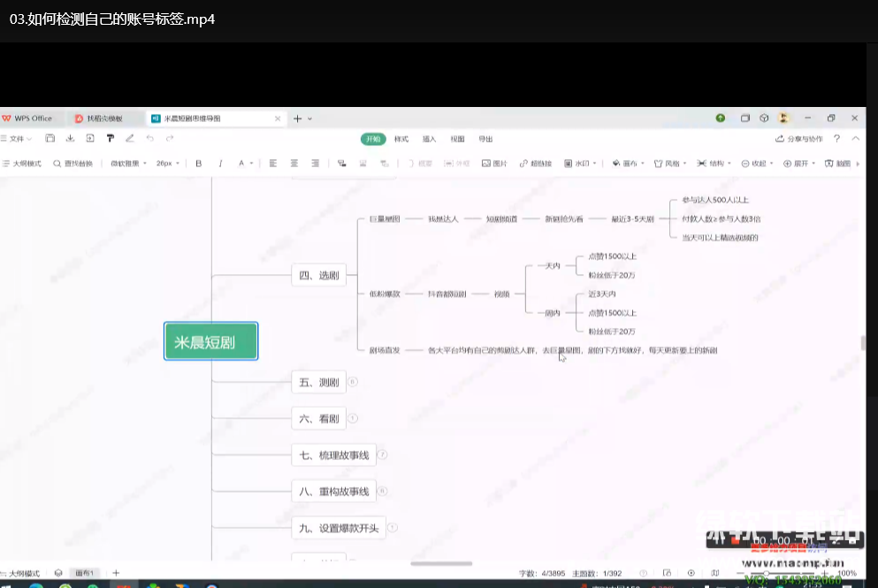Toggle 大纲模式 outline mode in toolbar
This screenshot has height=588, width=878.
(23, 164)
